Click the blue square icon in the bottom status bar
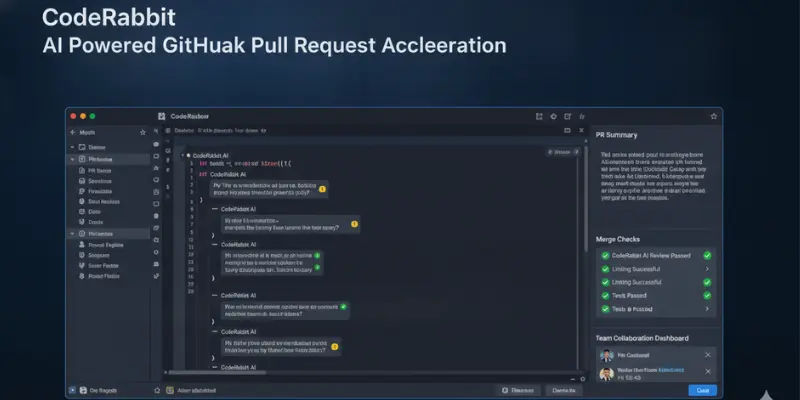 tap(72, 390)
